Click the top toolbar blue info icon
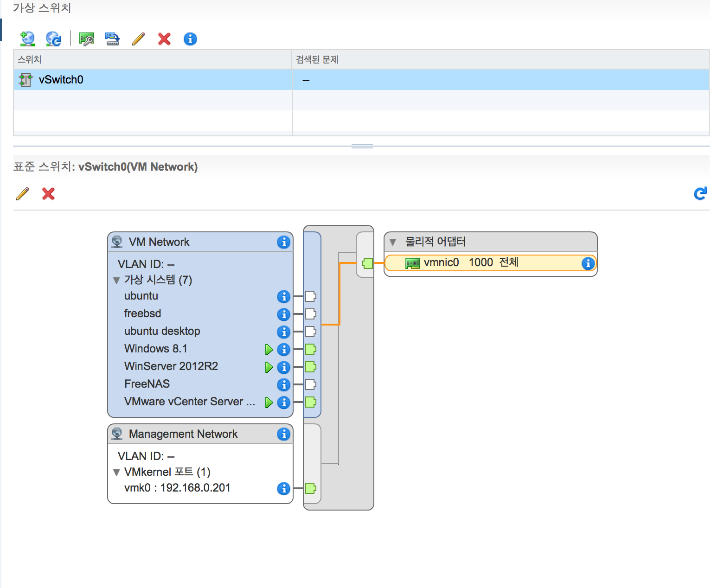 click(x=190, y=39)
